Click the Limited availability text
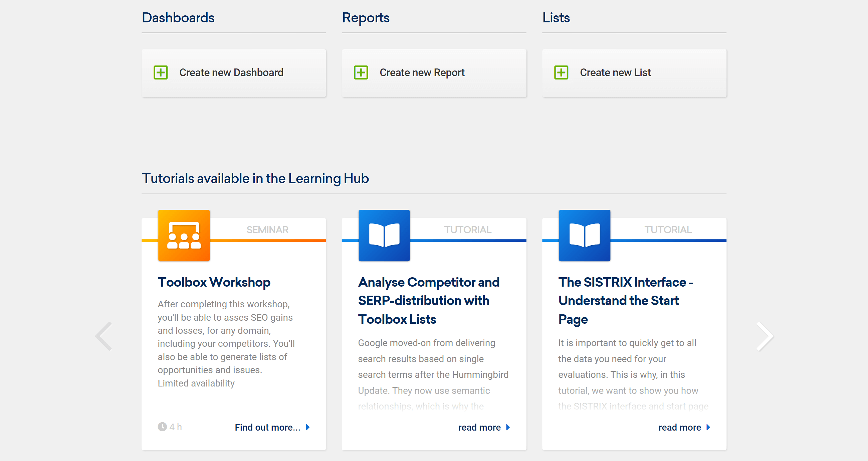This screenshot has height=461, width=868. click(196, 383)
